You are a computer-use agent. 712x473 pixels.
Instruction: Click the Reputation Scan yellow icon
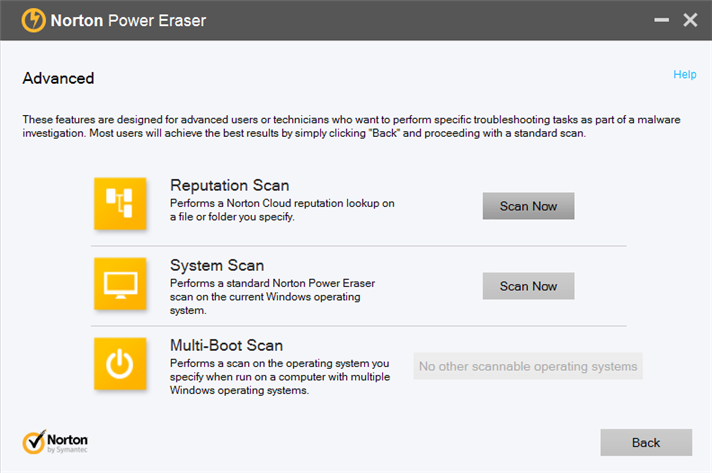tap(120, 204)
